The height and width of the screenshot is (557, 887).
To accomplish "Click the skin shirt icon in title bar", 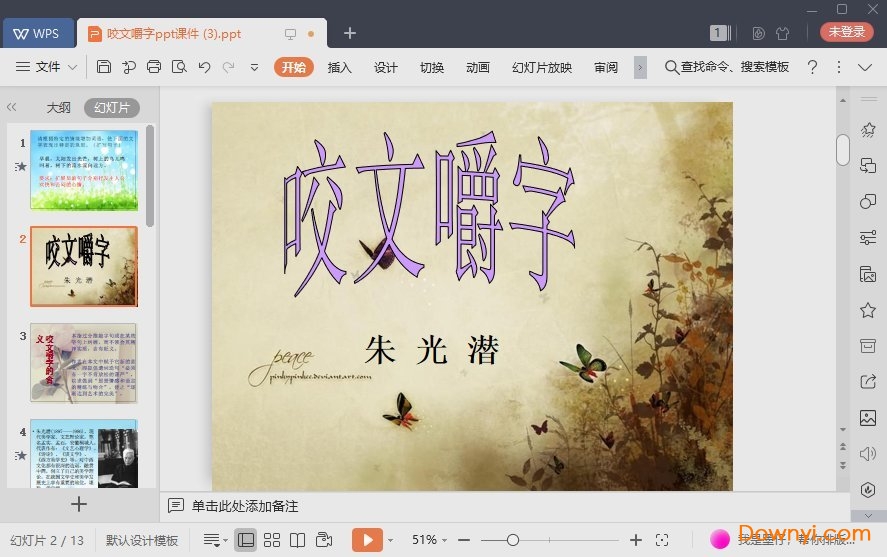I will (782, 33).
